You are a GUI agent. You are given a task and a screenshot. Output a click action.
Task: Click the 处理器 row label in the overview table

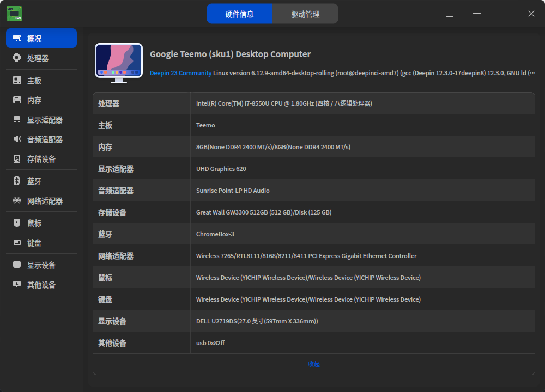coord(109,103)
